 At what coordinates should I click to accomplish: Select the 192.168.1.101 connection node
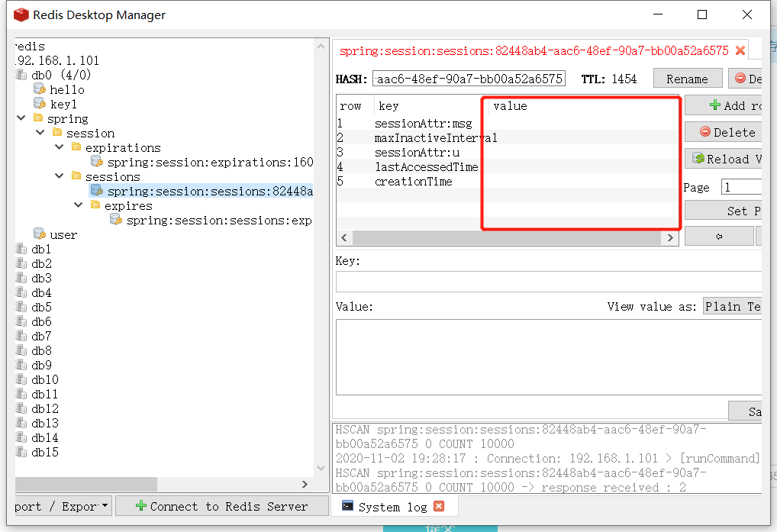(57, 60)
